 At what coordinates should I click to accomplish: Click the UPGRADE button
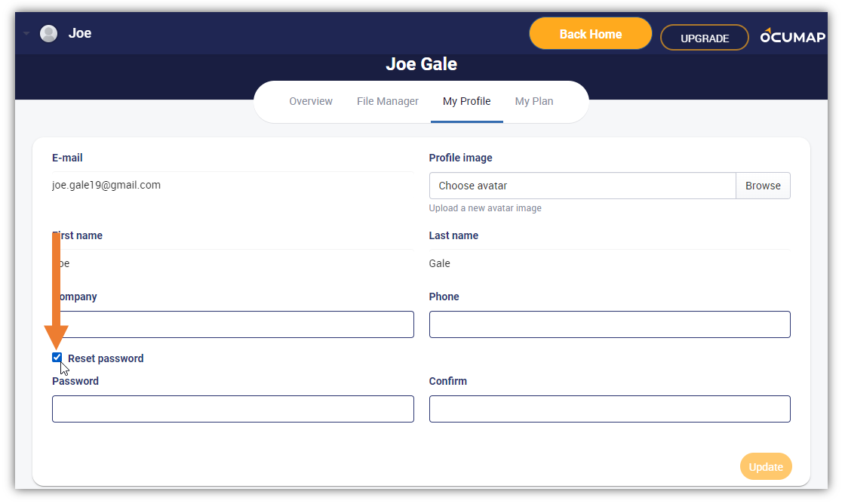click(704, 38)
